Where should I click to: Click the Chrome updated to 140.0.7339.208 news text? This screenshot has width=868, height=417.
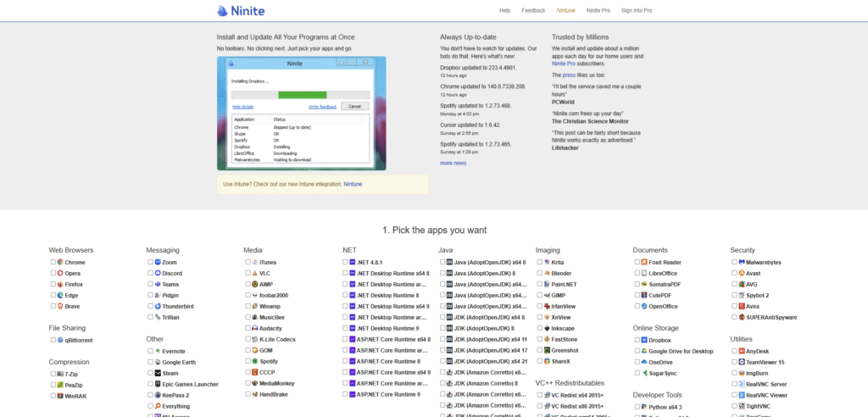click(x=482, y=87)
